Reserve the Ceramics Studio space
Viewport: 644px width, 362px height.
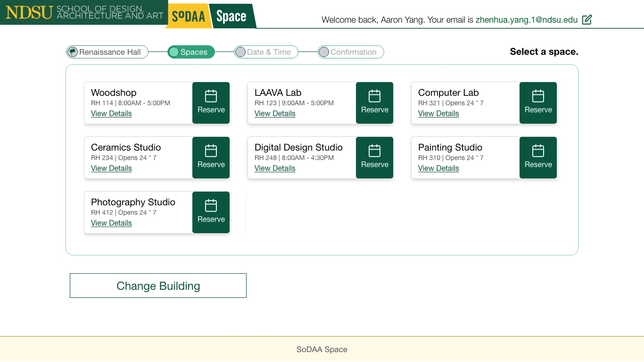[211, 158]
